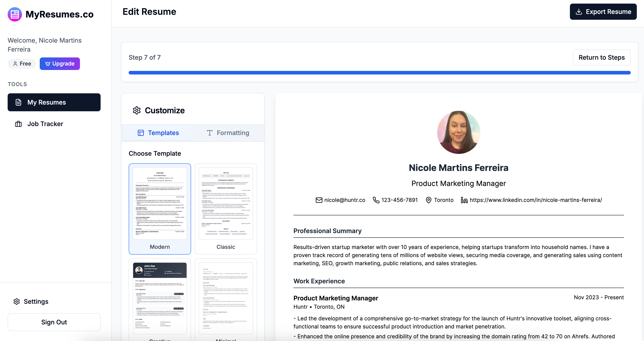Click the location pin icon near Toronto
644x341 pixels.
tap(428, 200)
